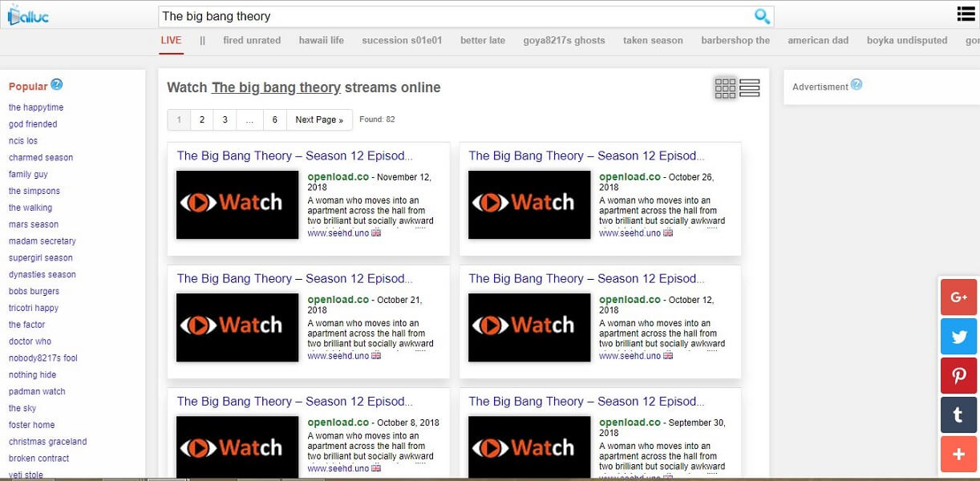Open live search 'american dad'
The width and height of the screenshot is (980, 481).
point(818,40)
